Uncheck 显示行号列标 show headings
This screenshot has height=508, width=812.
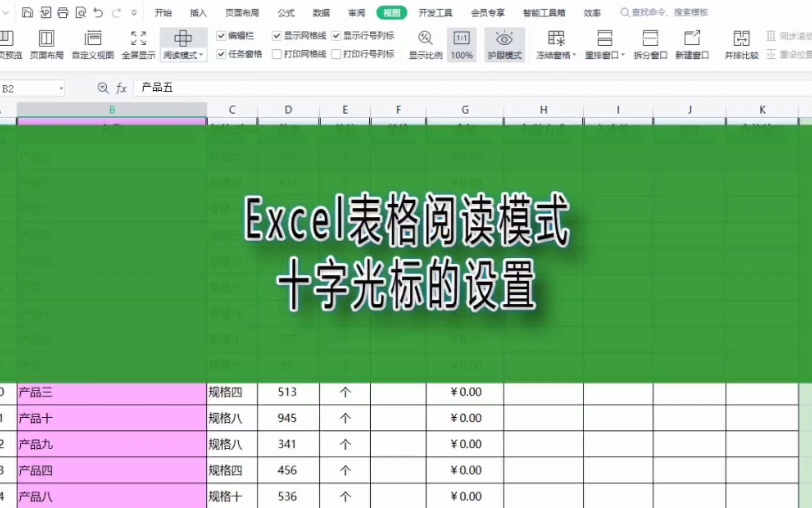[x=336, y=35]
